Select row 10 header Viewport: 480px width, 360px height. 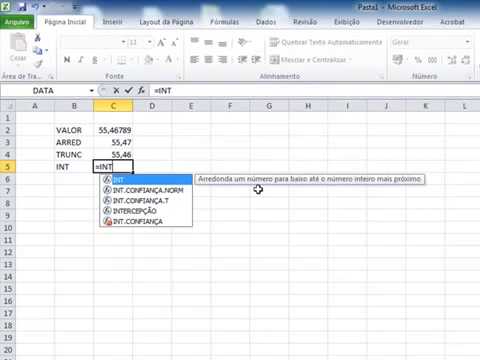8,228
